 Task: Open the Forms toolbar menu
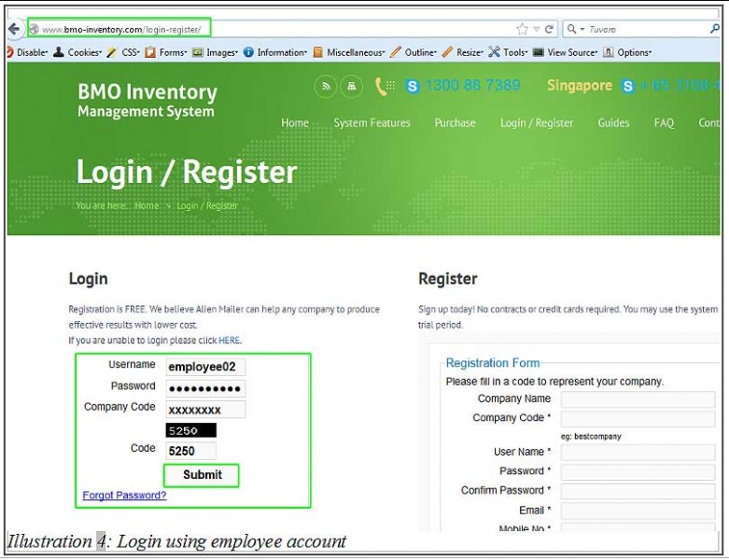click(166, 52)
